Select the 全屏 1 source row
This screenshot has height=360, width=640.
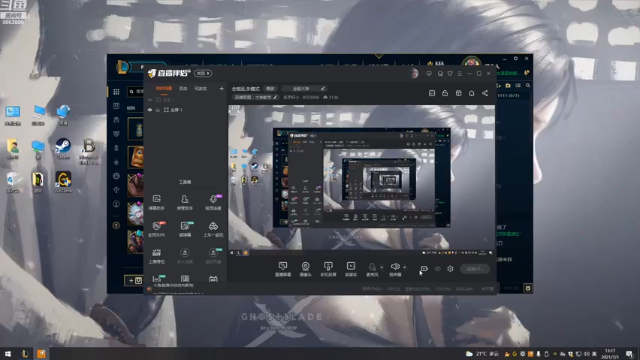pos(186,110)
